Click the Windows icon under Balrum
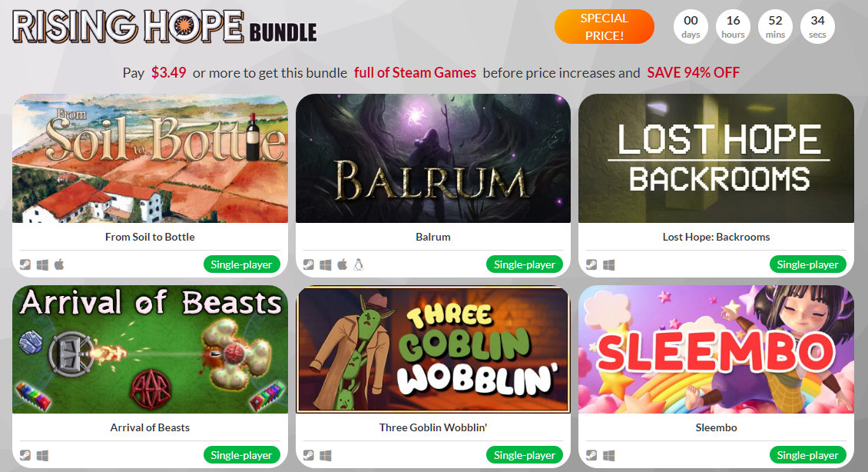The height and width of the screenshot is (472, 868). (x=326, y=264)
